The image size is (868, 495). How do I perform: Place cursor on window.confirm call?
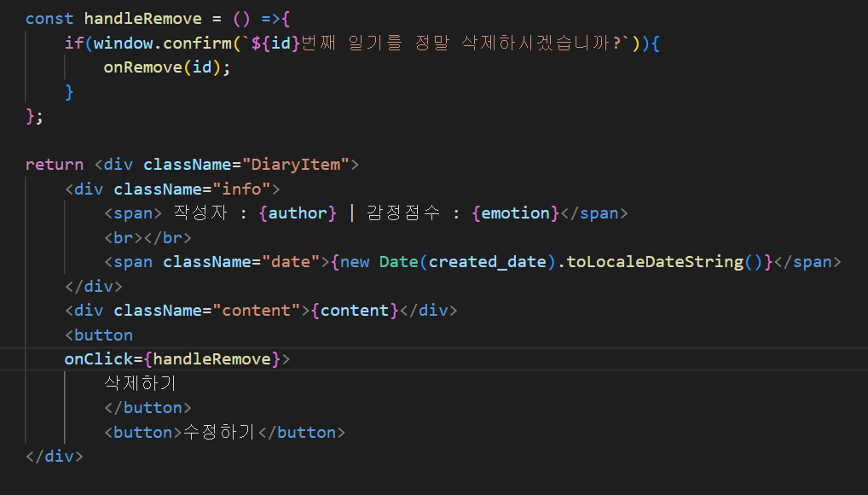[163, 44]
